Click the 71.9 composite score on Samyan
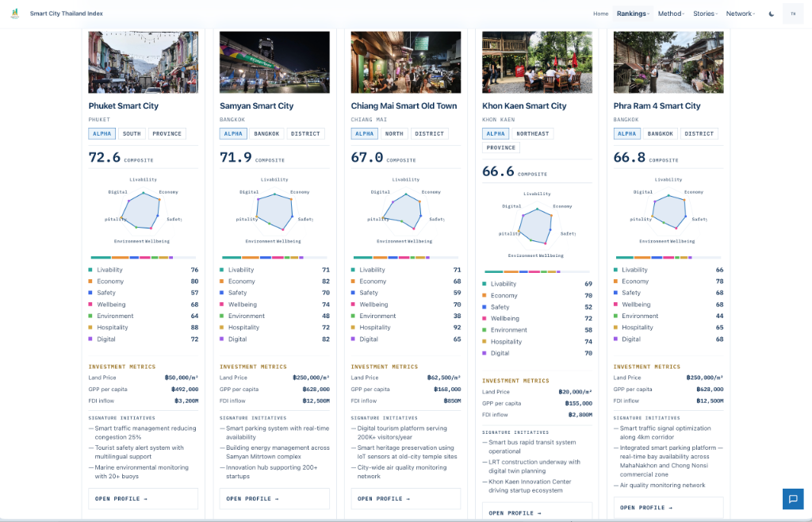 pyautogui.click(x=236, y=157)
